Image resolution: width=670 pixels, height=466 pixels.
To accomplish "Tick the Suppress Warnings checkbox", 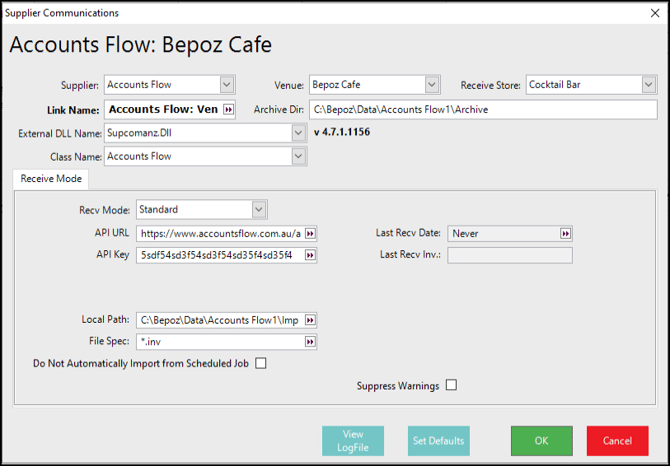I will click(x=451, y=385).
